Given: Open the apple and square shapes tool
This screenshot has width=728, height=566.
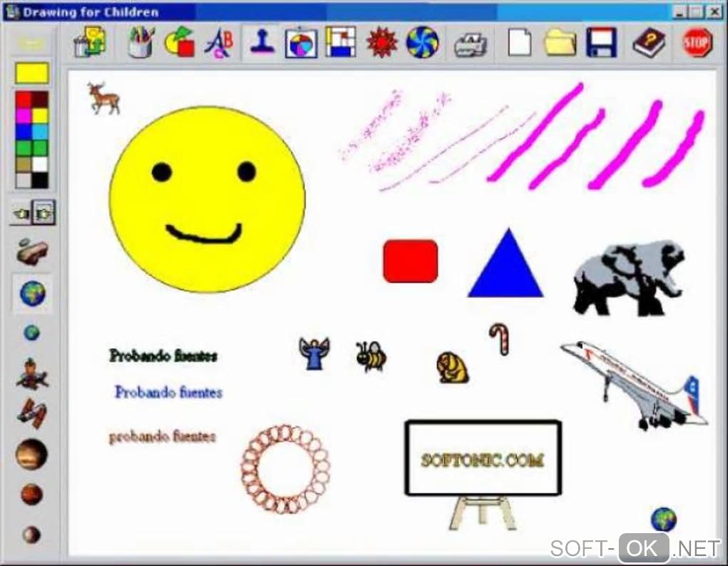Looking at the screenshot, I should 180,42.
